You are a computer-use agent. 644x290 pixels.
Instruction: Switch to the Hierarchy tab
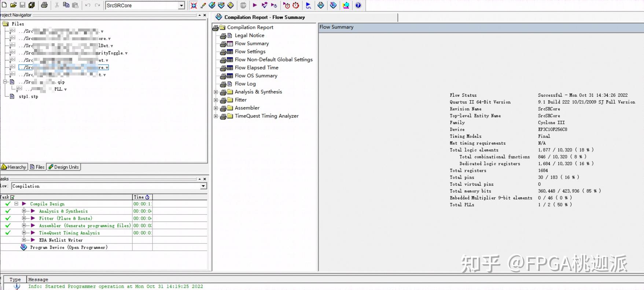[14, 167]
